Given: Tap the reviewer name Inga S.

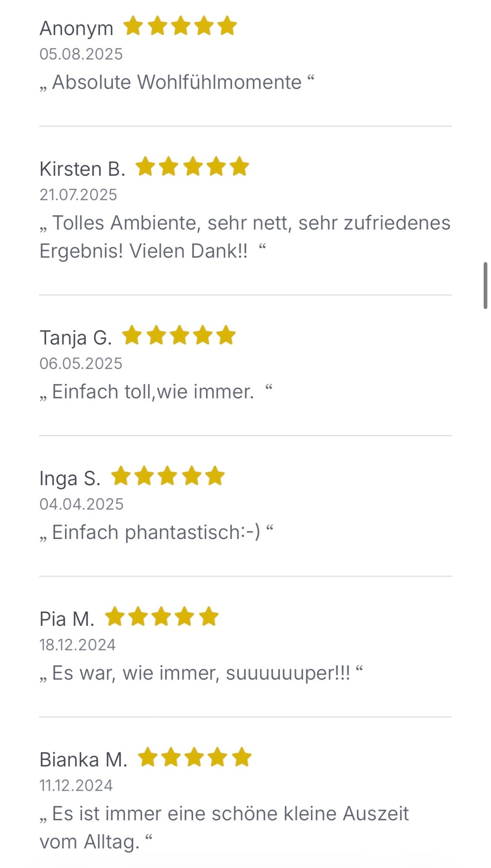Looking at the screenshot, I should click(x=70, y=478).
